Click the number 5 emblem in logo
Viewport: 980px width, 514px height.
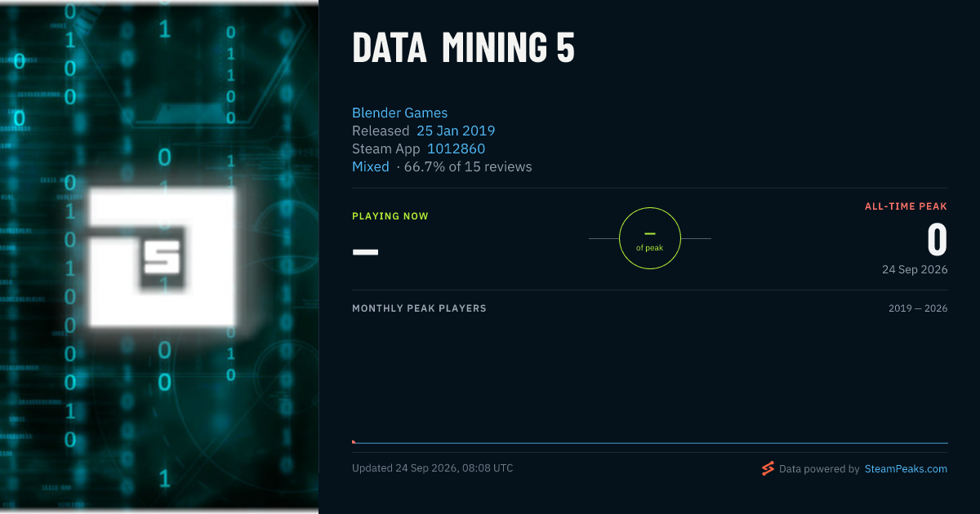click(x=162, y=259)
